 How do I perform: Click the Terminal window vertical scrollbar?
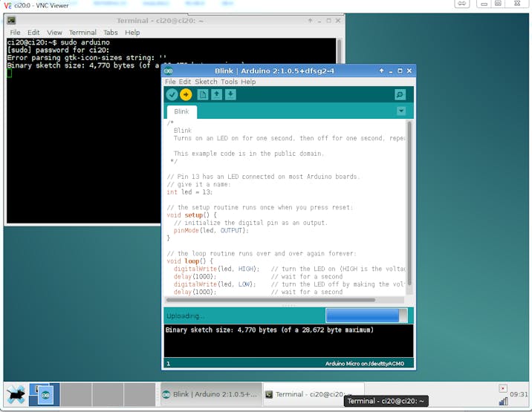pyautogui.click(x=339, y=51)
